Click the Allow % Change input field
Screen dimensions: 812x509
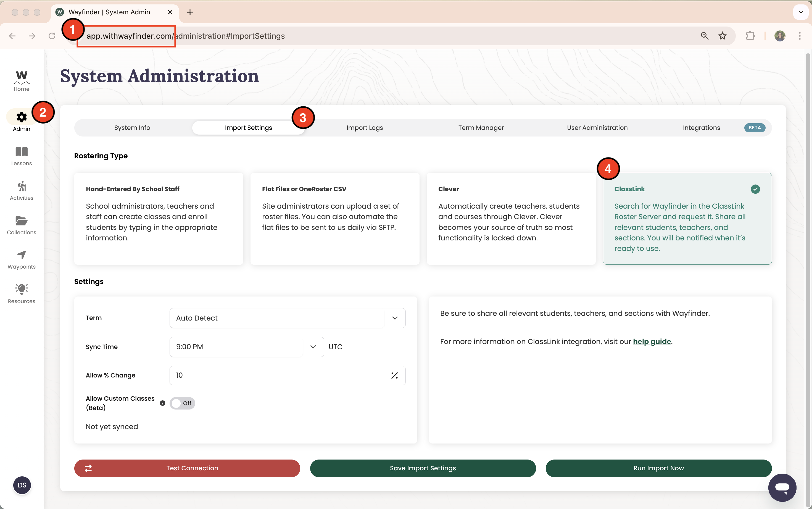click(x=279, y=375)
